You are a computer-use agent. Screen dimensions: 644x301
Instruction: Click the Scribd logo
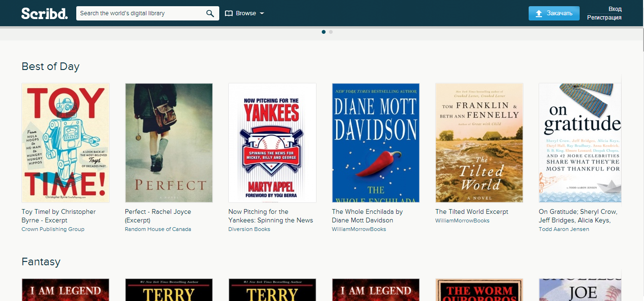(x=44, y=13)
